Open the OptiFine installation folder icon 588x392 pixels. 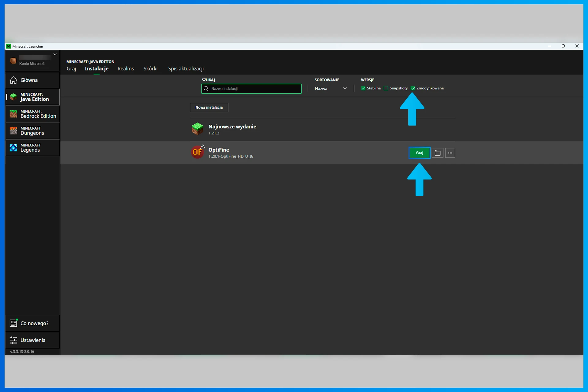(437, 153)
